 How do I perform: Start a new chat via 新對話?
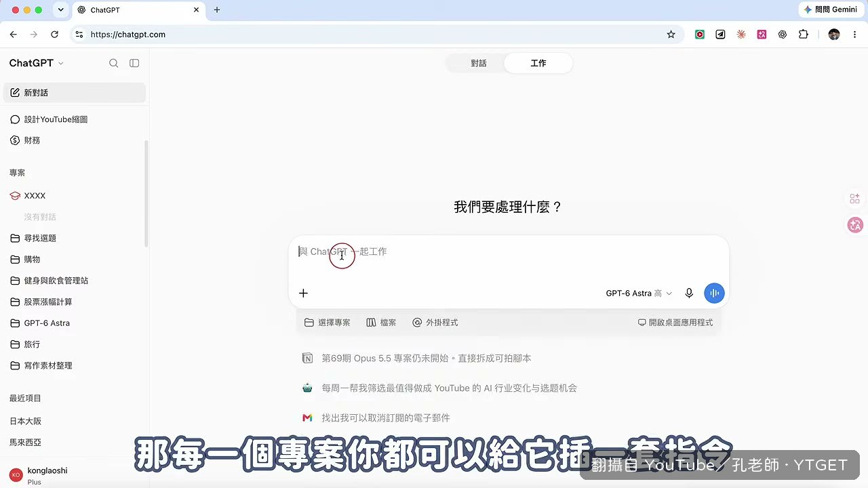(75, 93)
